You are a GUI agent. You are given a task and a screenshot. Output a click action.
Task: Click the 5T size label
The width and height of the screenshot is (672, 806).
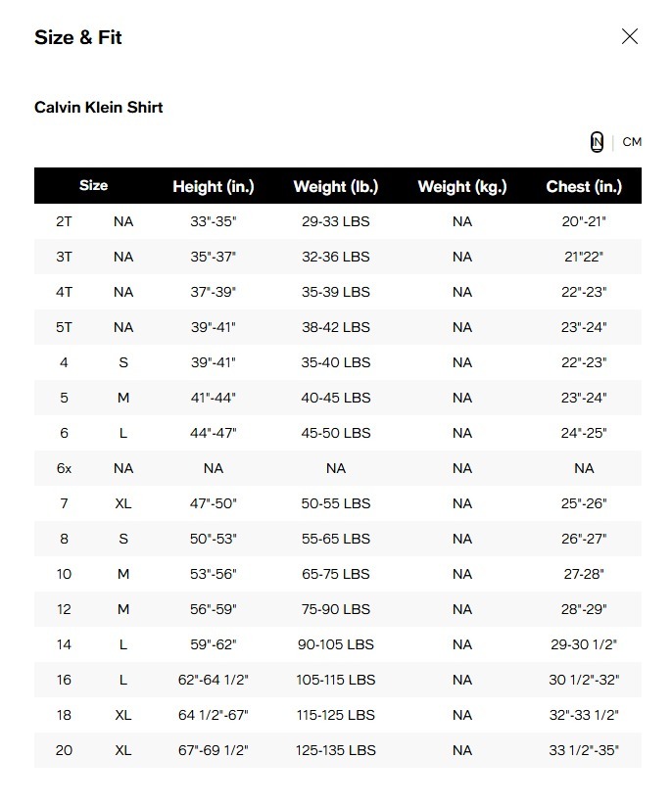point(64,328)
